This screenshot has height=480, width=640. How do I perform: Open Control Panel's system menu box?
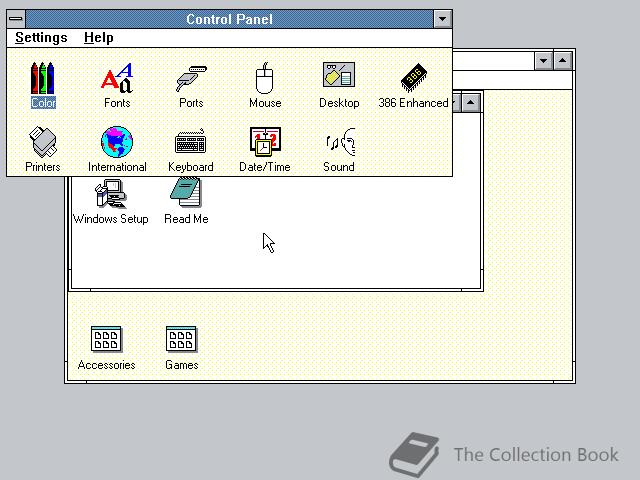[16, 19]
